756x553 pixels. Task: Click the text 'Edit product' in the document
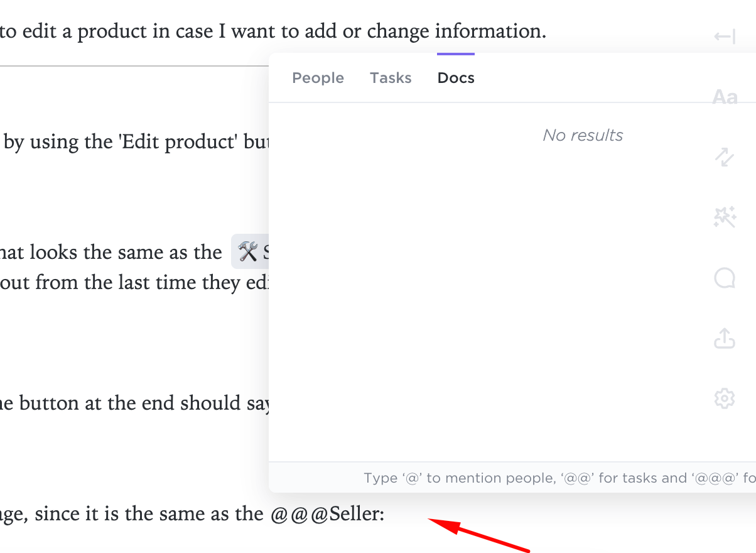pos(182,141)
